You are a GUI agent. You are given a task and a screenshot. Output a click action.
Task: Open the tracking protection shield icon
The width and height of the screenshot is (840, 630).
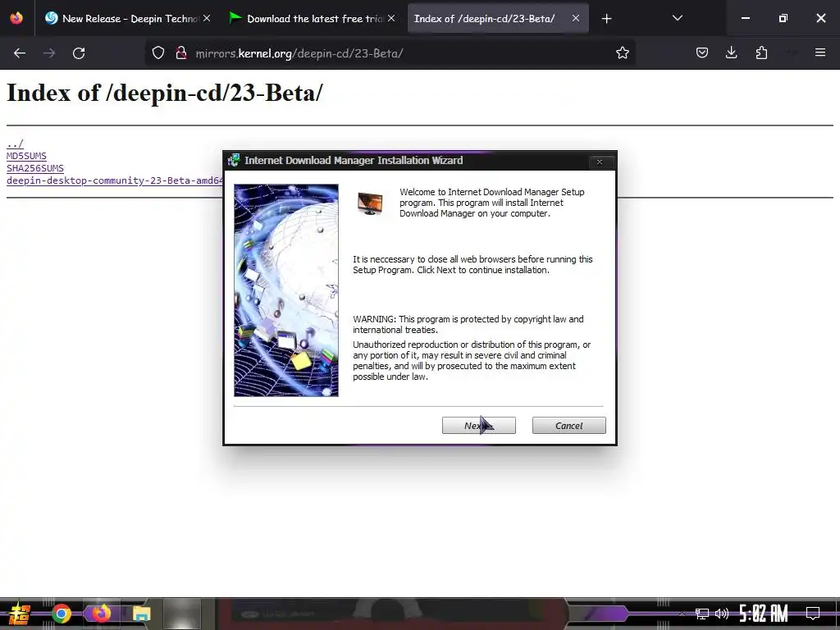point(158,53)
